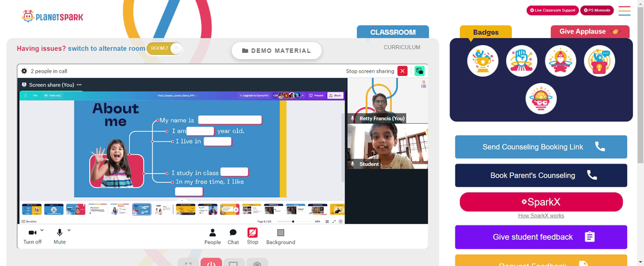Click Book Parent's Counseling button
The width and height of the screenshot is (644, 266).
tap(541, 175)
